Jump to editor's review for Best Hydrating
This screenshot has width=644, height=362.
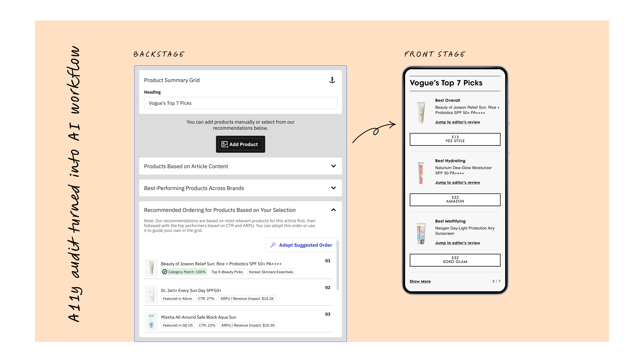point(458,183)
